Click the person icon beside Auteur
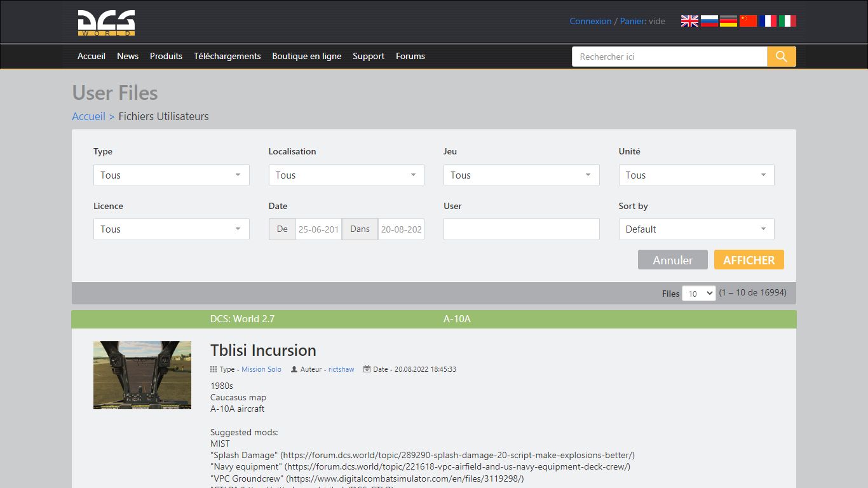Image resolution: width=868 pixels, height=488 pixels. click(294, 369)
